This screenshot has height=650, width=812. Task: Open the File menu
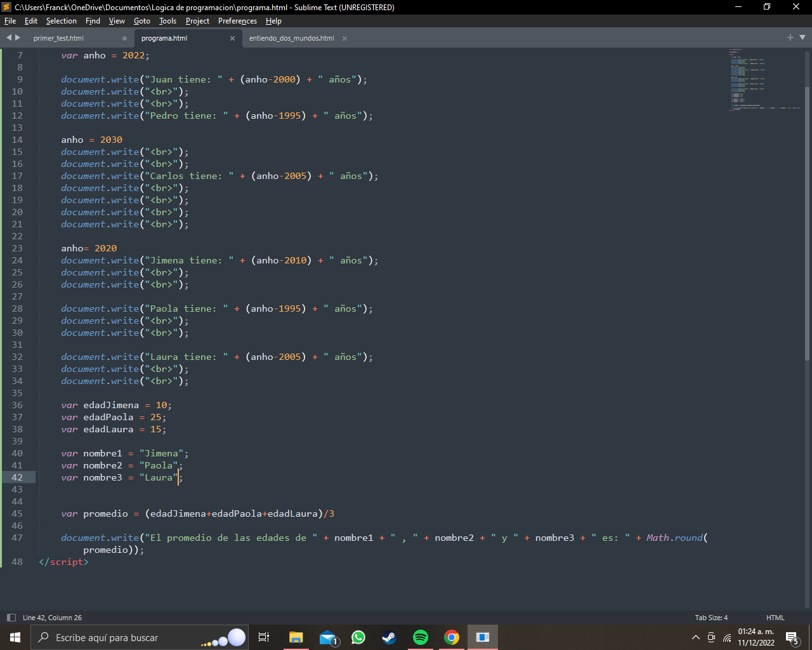10,21
